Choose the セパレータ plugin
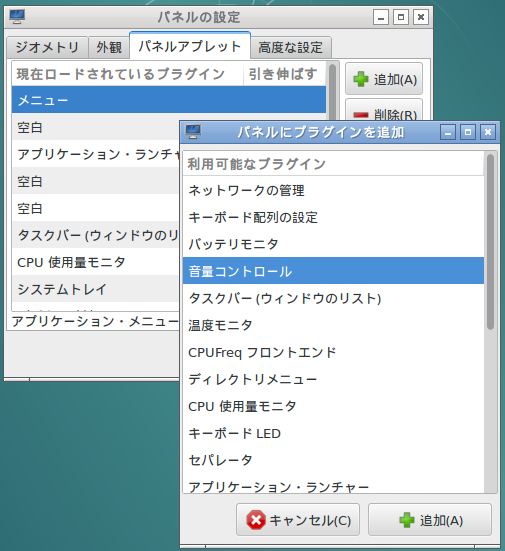 pos(333,460)
